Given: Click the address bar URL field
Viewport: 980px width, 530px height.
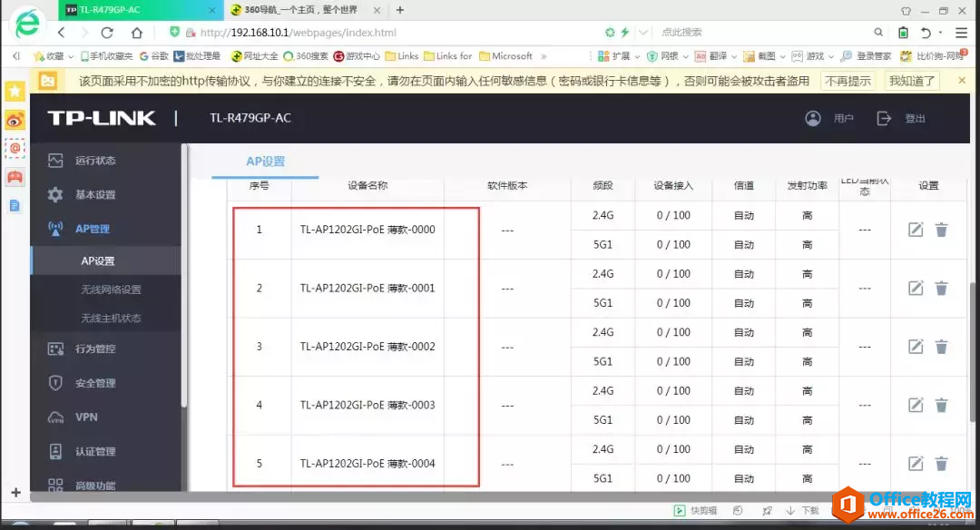Looking at the screenshot, I should tap(400, 33).
